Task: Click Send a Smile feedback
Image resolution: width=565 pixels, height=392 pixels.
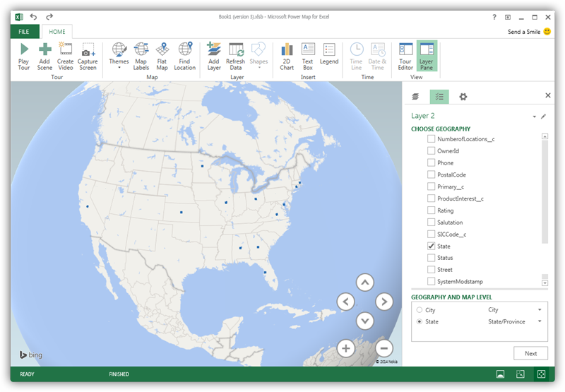Action: [529, 32]
